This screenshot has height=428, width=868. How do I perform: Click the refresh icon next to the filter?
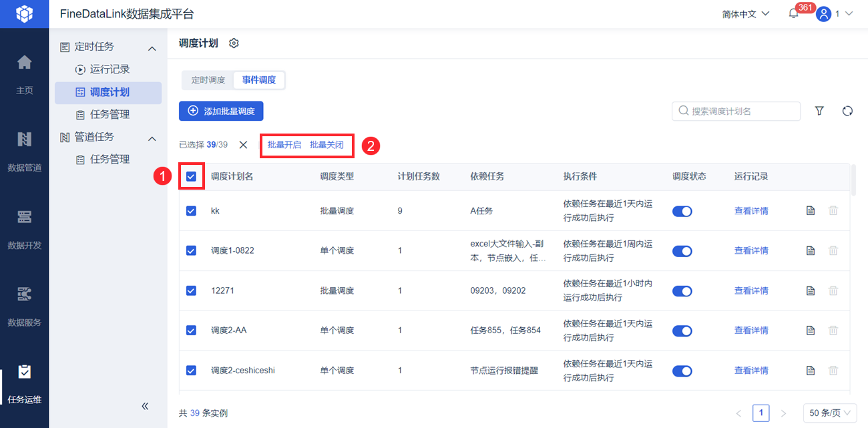tap(847, 111)
